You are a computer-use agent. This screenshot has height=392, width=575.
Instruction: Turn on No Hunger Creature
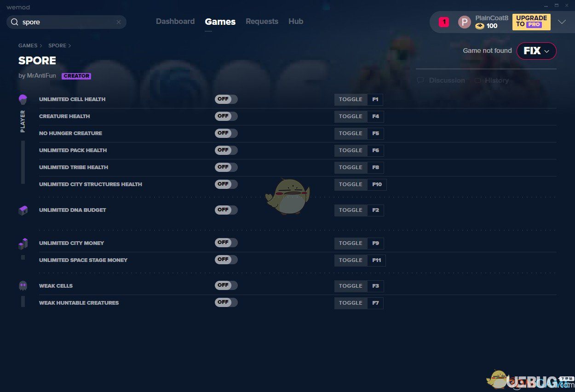point(226,133)
